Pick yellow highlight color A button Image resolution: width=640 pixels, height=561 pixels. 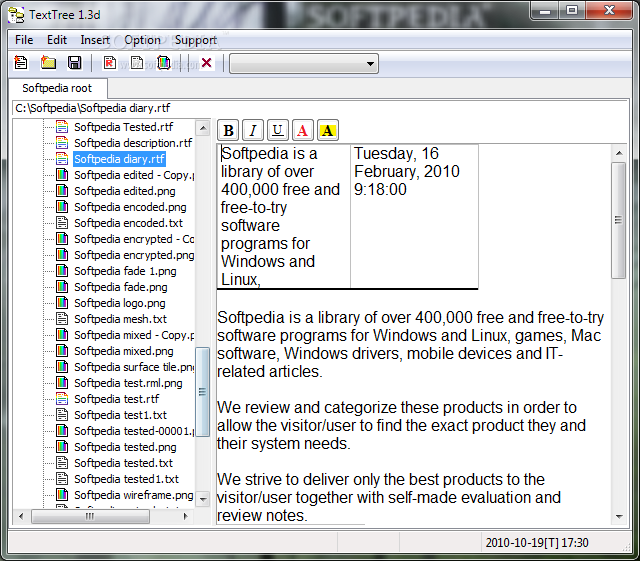(x=327, y=131)
